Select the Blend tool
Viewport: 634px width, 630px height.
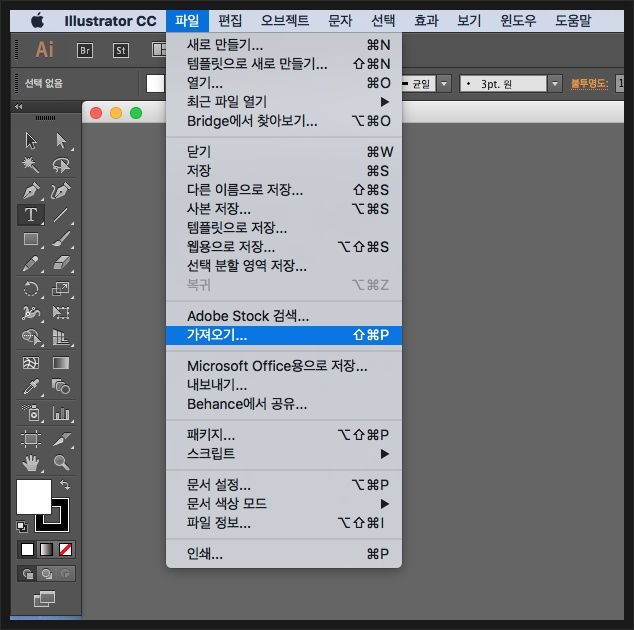(x=61, y=387)
